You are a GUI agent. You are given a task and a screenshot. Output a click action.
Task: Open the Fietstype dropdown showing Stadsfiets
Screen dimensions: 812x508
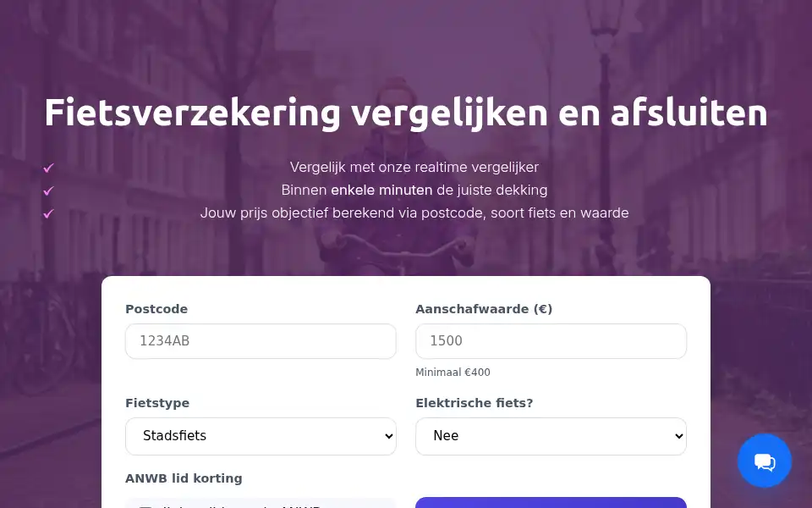coord(261,437)
